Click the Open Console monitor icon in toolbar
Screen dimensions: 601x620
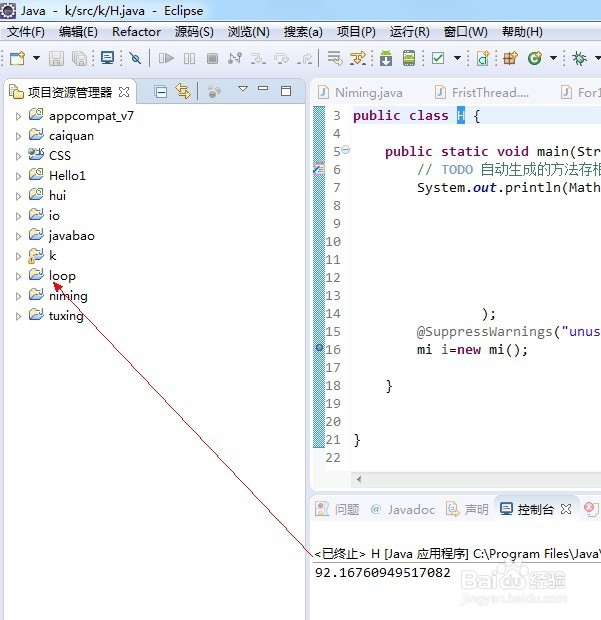pyautogui.click(x=107, y=58)
